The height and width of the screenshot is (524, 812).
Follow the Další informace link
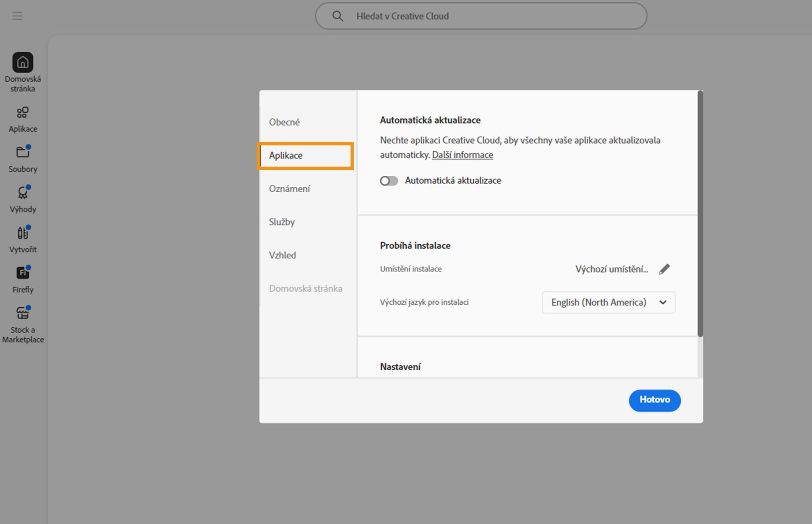[462, 155]
